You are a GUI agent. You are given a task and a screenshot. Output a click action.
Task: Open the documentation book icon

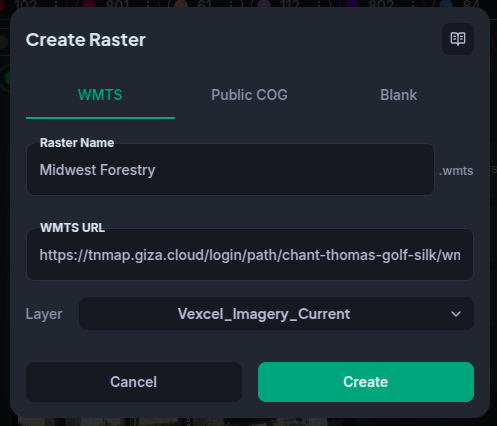pos(458,39)
